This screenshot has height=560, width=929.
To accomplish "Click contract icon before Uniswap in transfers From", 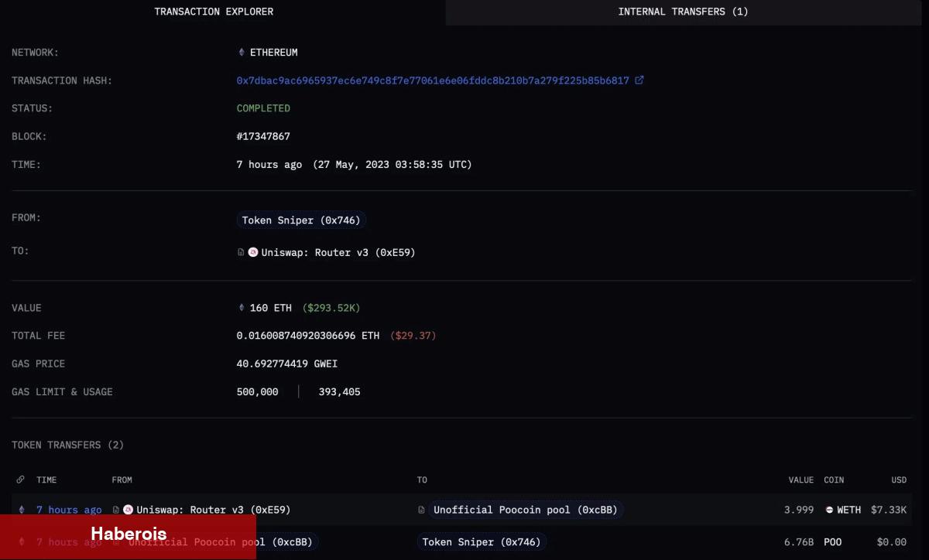I will (x=116, y=510).
